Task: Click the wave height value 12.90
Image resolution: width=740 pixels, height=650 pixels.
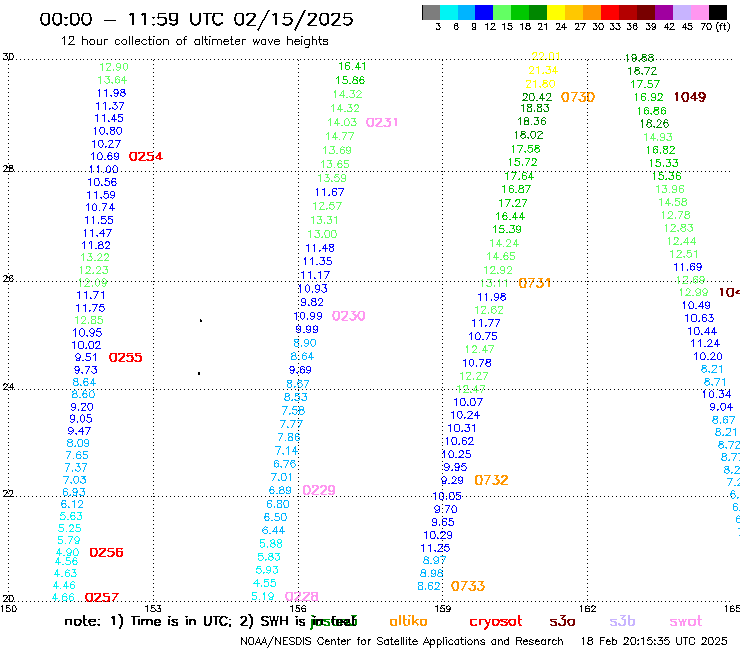Action: tap(114, 67)
